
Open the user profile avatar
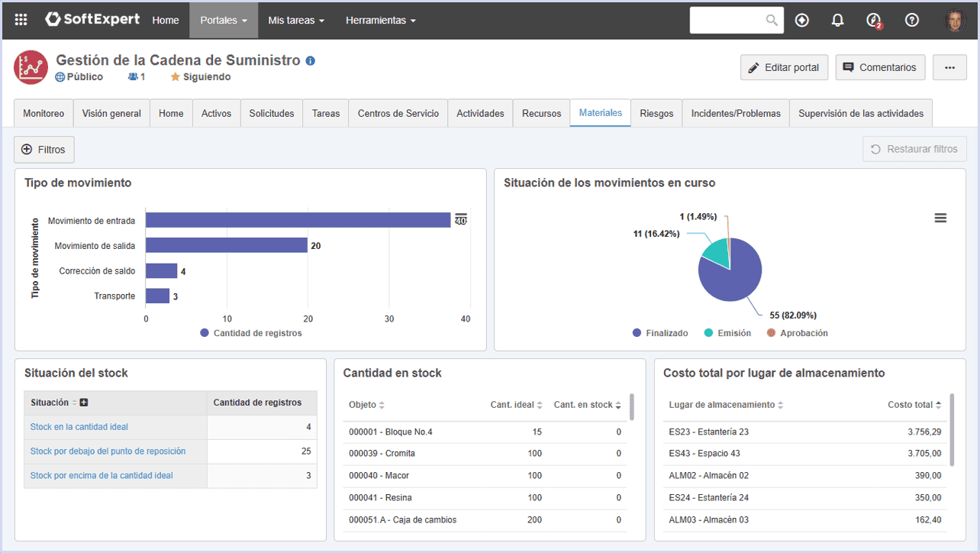955,21
